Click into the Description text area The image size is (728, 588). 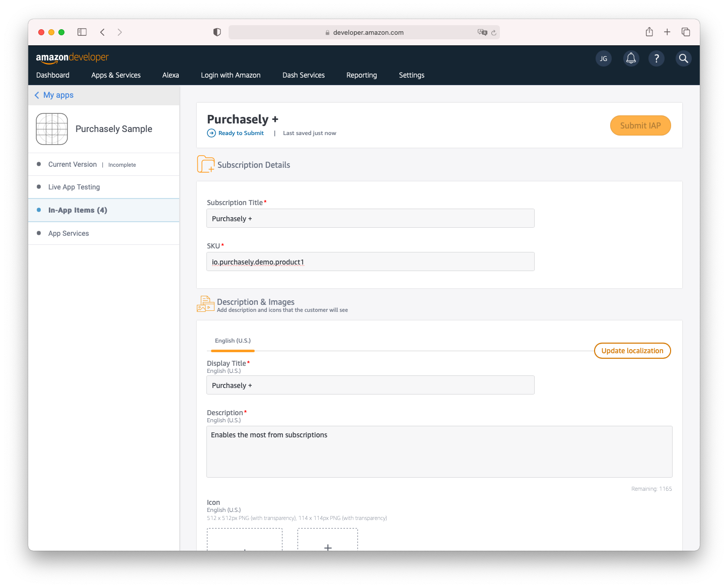point(440,451)
